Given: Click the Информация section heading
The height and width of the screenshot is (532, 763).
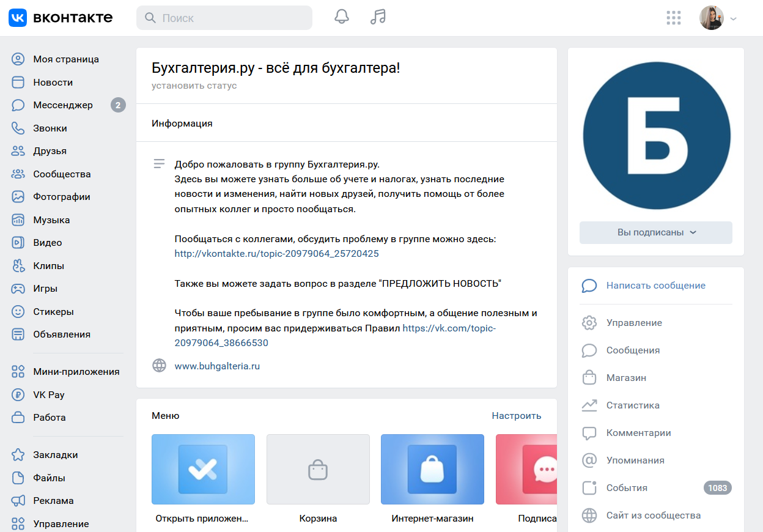Looking at the screenshot, I should click(x=182, y=124).
